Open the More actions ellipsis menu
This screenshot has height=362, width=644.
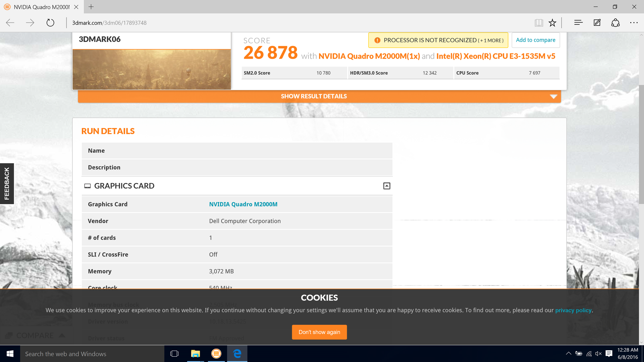(634, 23)
